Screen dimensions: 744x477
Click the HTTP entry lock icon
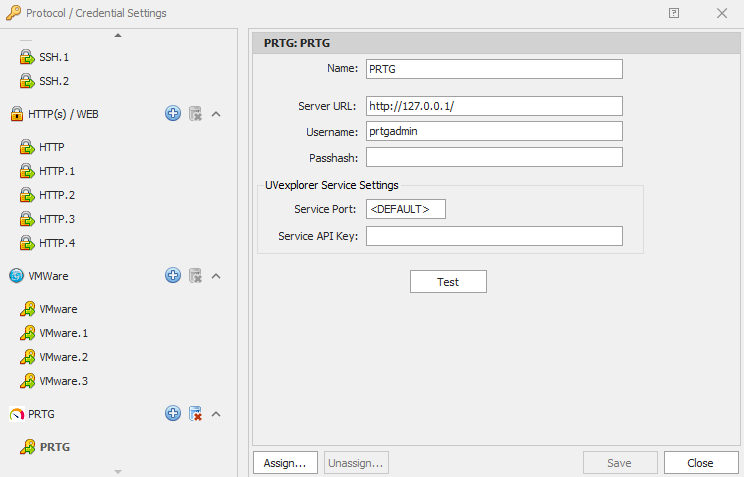click(27, 147)
